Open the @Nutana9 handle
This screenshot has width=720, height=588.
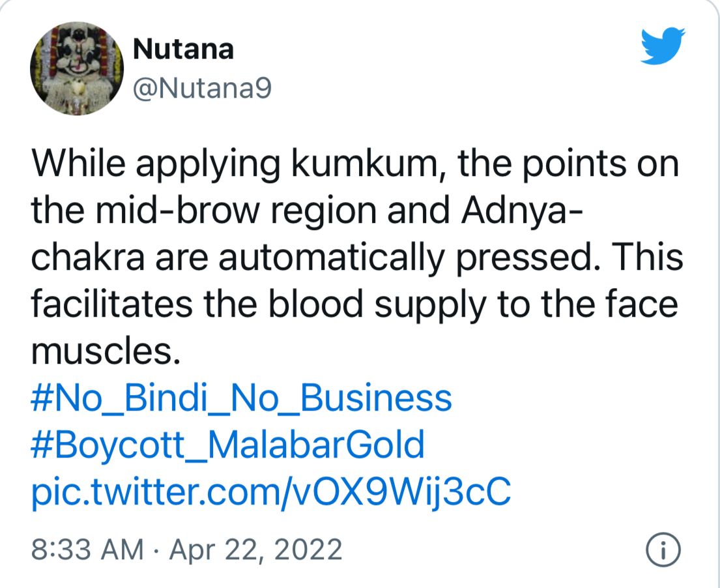(201, 89)
